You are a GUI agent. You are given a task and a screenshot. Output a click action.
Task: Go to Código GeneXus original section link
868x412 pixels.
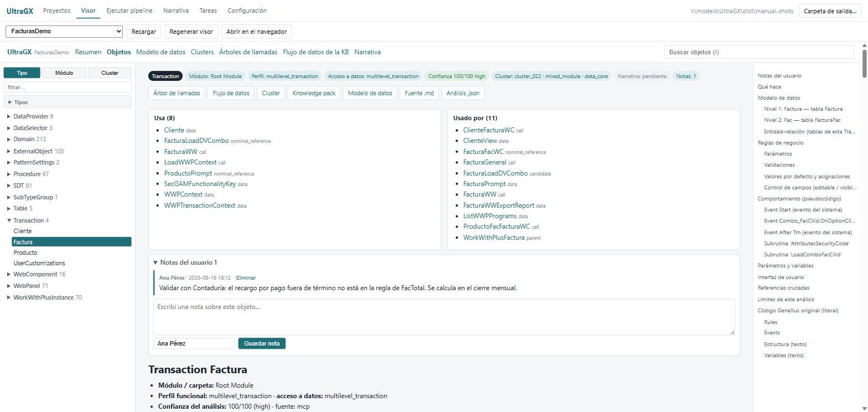[x=798, y=311]
